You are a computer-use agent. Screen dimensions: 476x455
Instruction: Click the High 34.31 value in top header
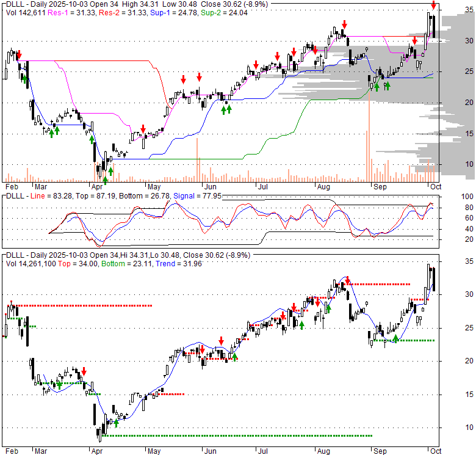(141, 4)
